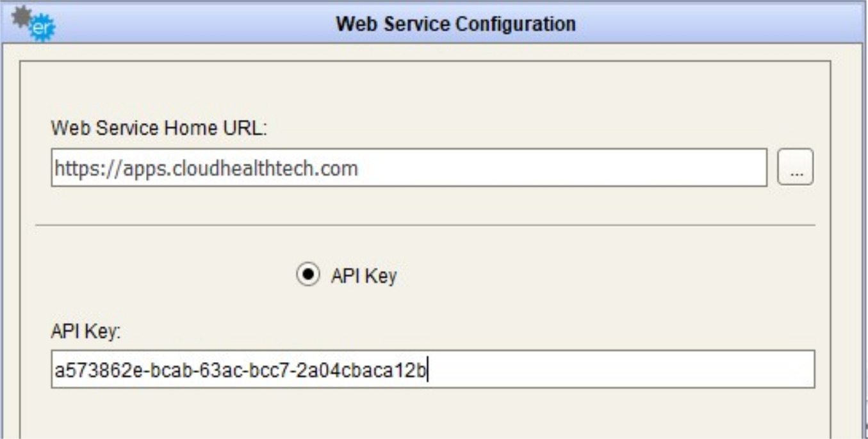Click the Web Service Home URL label
Screen dimensions: 868x439
159,129
